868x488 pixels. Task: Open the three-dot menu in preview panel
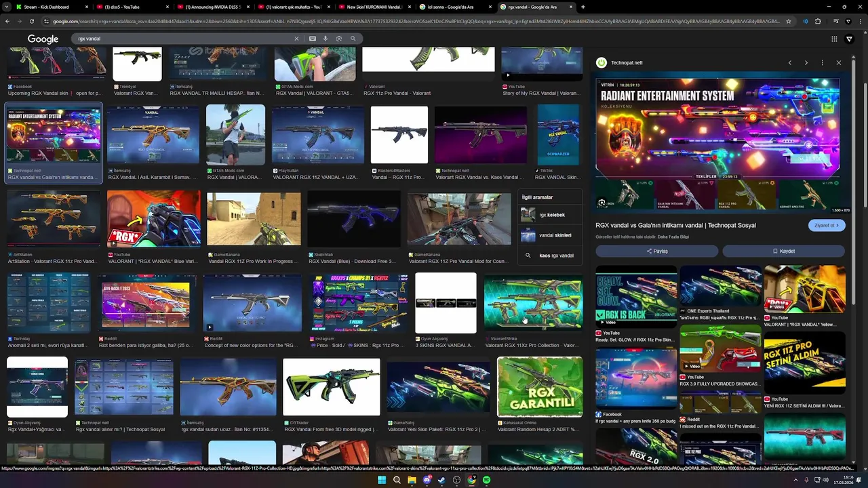(823, 62)
